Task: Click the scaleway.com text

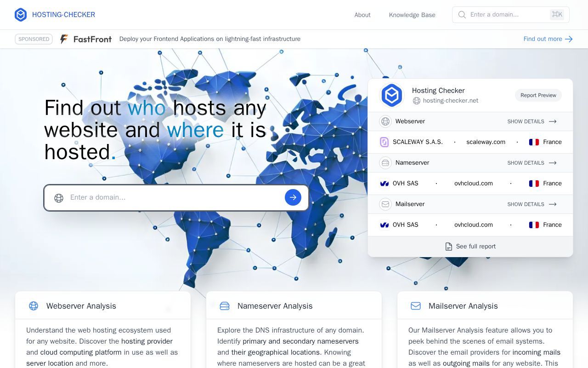Action: pos(486,142)
